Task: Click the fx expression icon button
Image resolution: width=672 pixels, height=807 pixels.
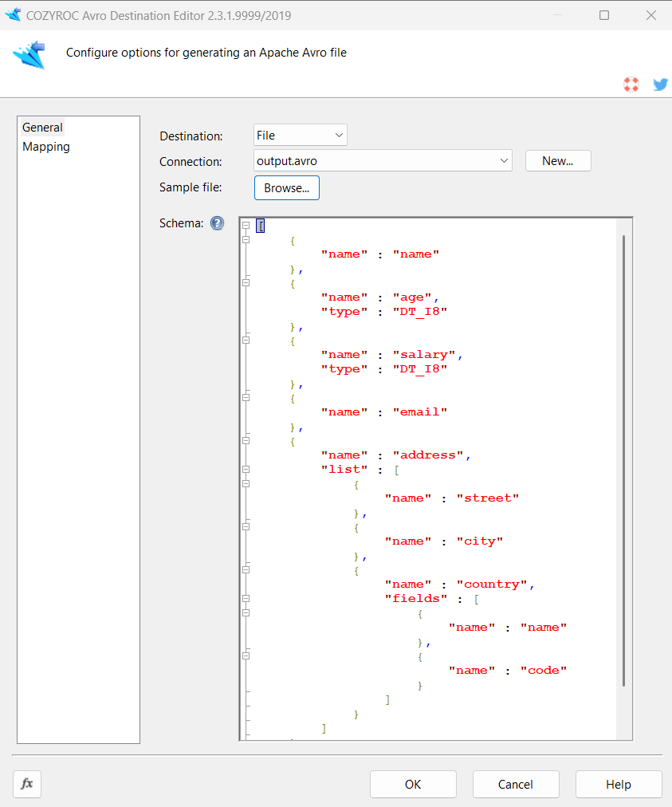Action: click(x=27, y=784)
